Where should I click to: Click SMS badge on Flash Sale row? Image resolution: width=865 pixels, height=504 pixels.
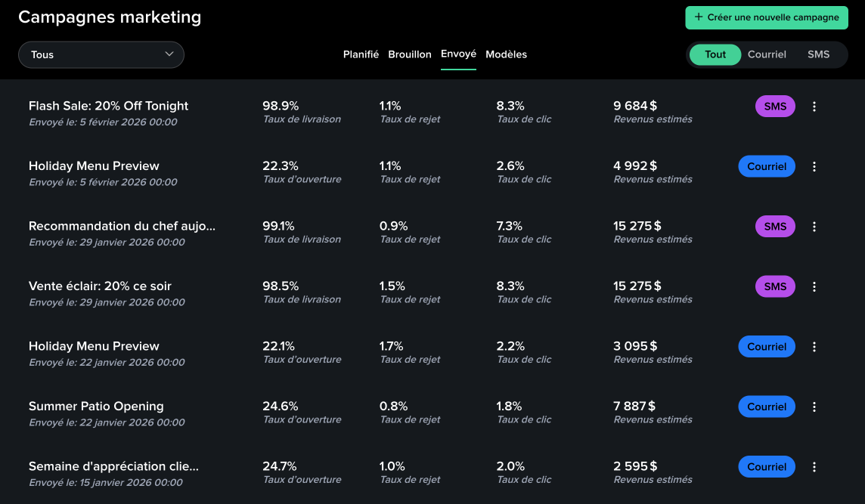pos(775,107)
